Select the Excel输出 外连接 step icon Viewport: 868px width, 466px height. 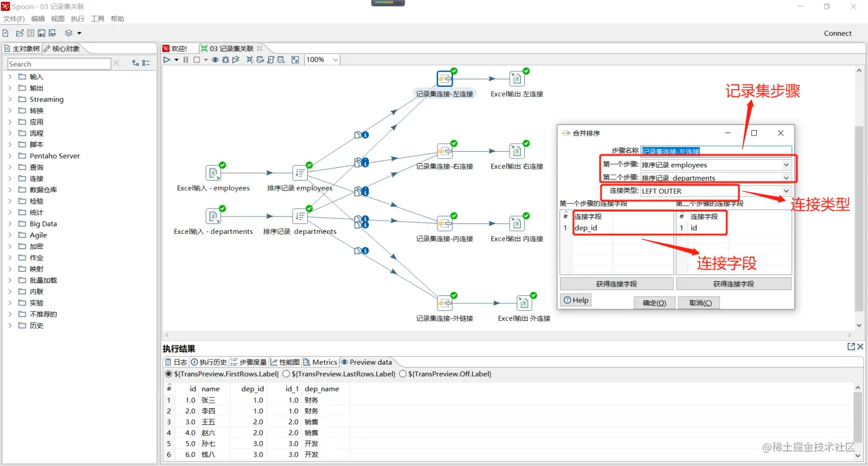(524, 303)
